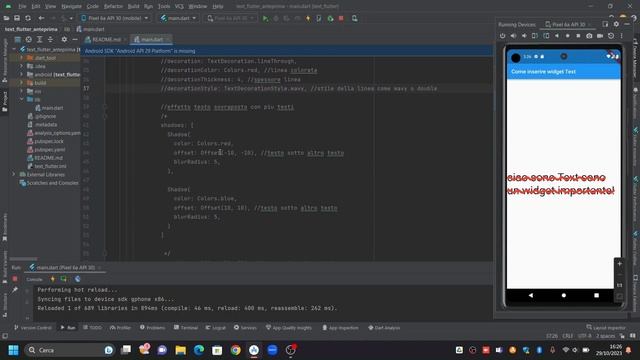This screenshot has height=360, width=640.
Task: Select main.dart file in the project tree
Action: [x=49, y=108]
